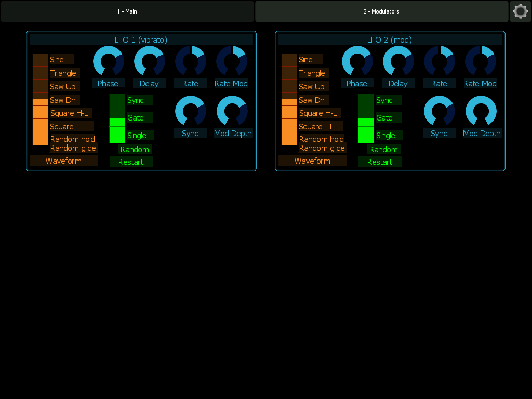
Task: Click the LFO 1 Delay knob
Action: pos(150,61)
